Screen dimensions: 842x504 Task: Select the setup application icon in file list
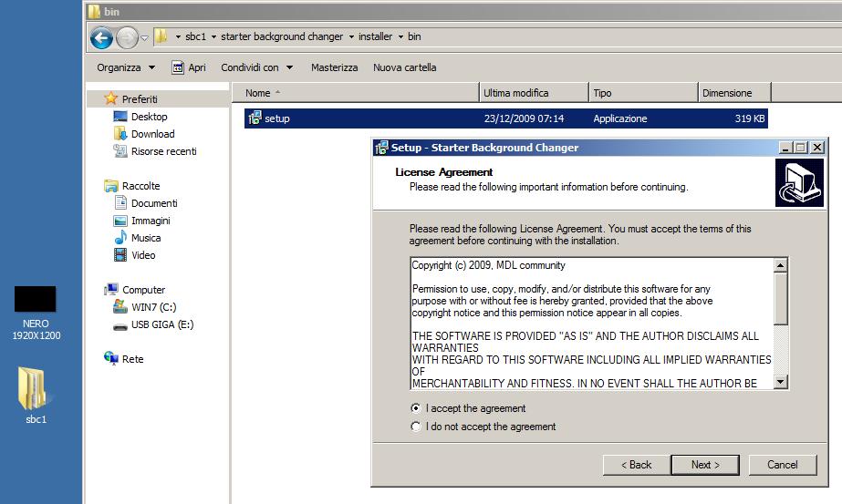[x=255, y=118]
